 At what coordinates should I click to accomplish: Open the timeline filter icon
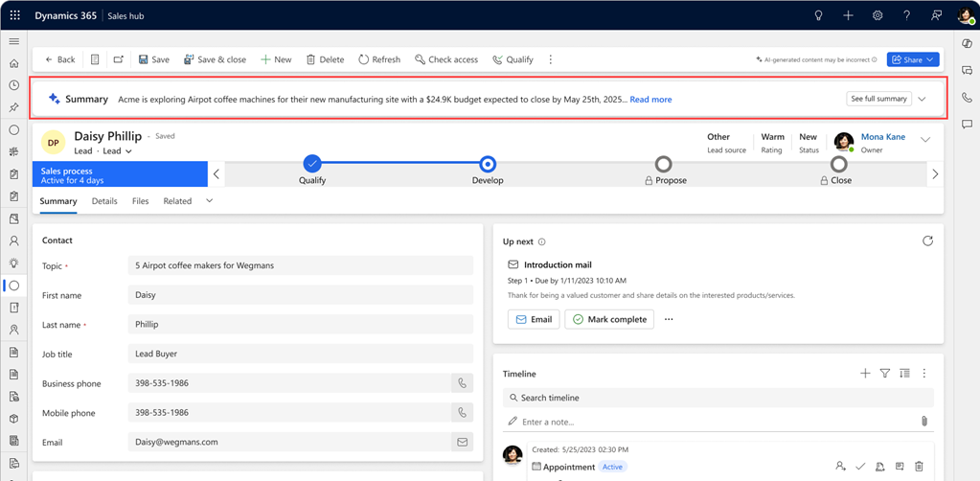tap(885, 374)
